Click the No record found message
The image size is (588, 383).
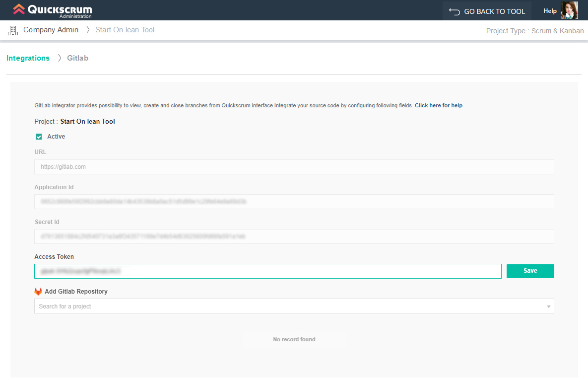click(x=294, y=339)
